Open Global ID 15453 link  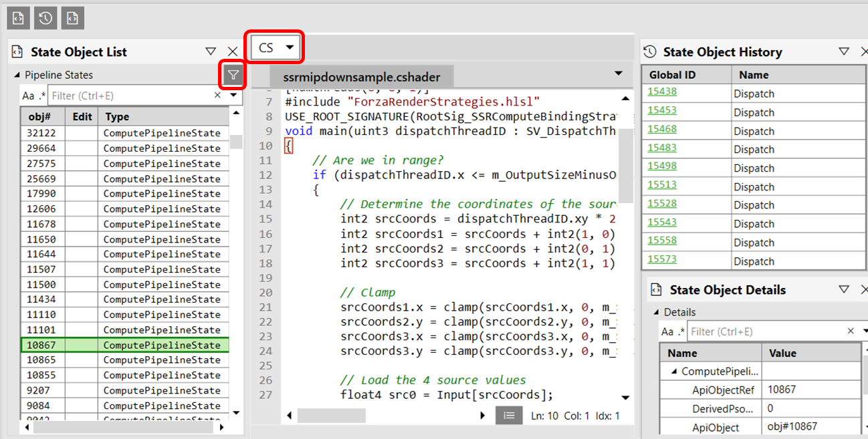click(x=662, y=110)
